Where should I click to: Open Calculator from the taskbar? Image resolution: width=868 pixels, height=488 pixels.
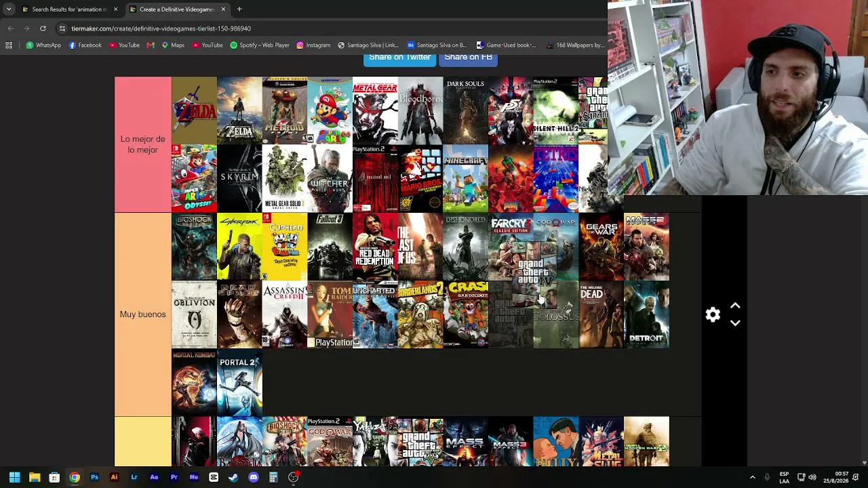[273, 477]
